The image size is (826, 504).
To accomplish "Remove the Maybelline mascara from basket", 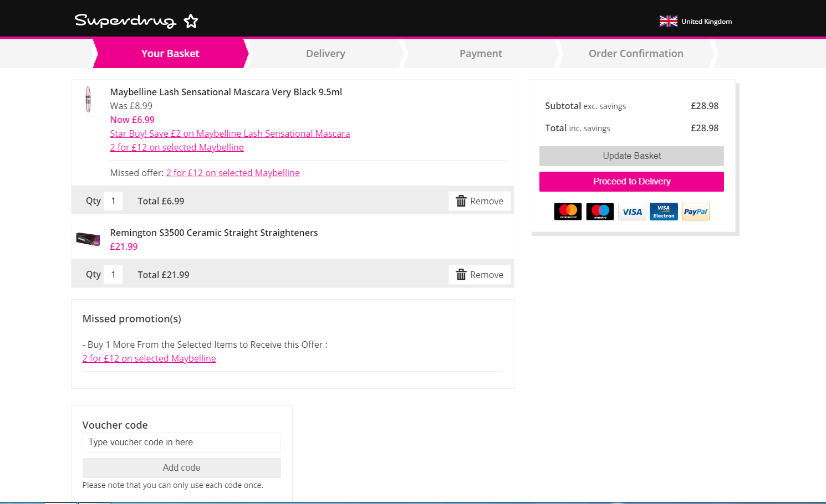I will pos(480,201).
